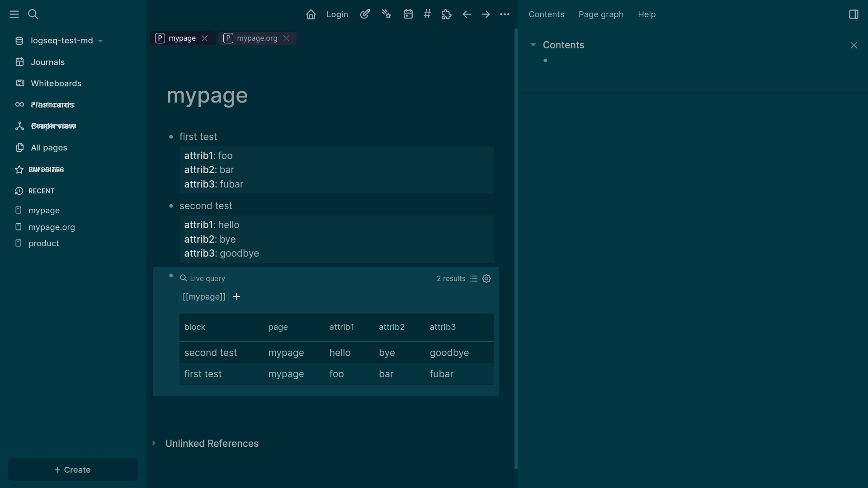
Task: Switch query view with the list icon
Action: click(x=473, y=278)
